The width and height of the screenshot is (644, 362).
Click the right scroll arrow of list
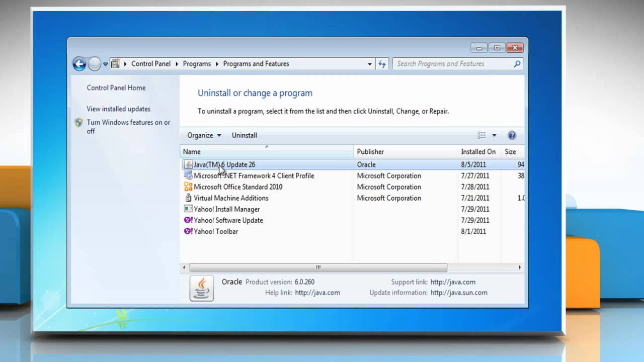pos(520,267)
